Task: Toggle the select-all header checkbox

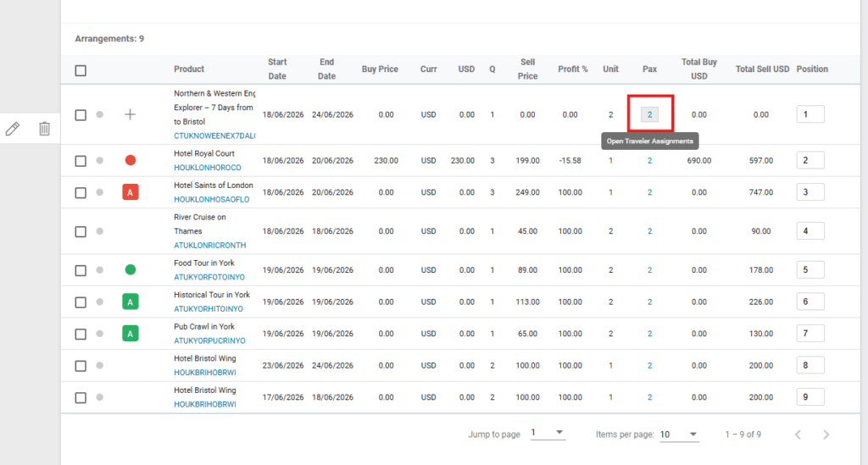Action: pyautogui.click(x=81, y=70)
